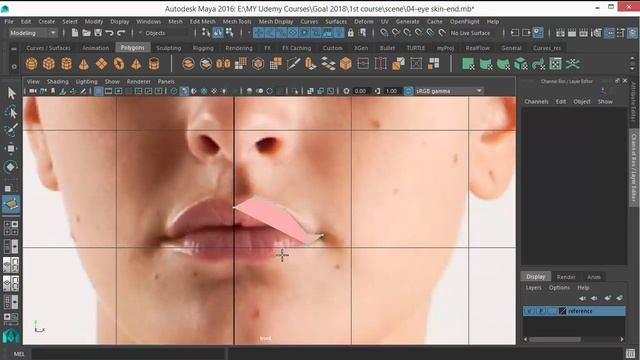This screenshot has width=640, height=360.
Task: Click the MEL command line label
Action: 19,354
